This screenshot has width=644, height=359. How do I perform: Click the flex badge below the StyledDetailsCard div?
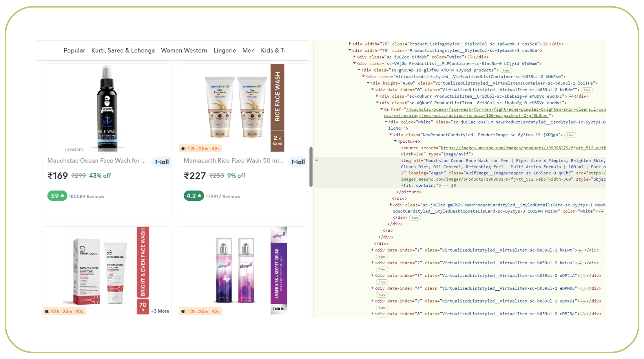(x=415, y=218)
